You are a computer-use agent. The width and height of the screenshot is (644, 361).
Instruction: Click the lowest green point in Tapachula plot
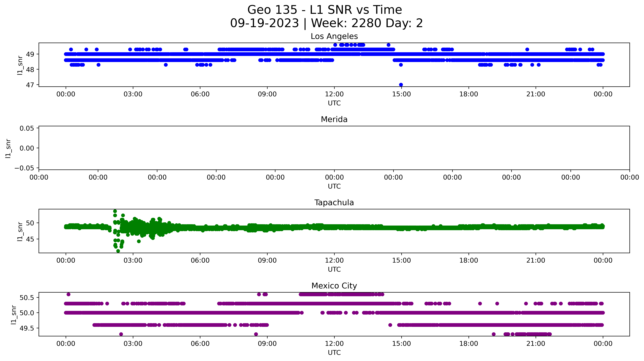pos(118,251)
